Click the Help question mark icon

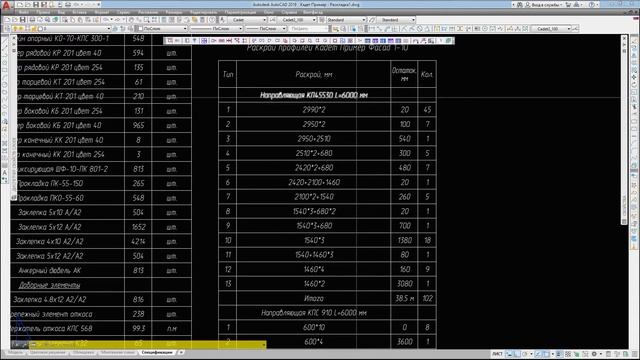pos(591,4)
